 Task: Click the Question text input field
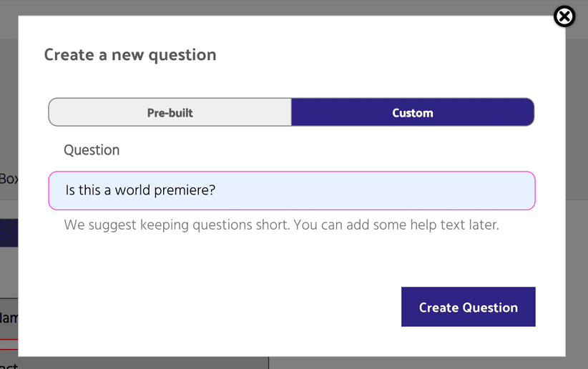click(x=292, y=190)
